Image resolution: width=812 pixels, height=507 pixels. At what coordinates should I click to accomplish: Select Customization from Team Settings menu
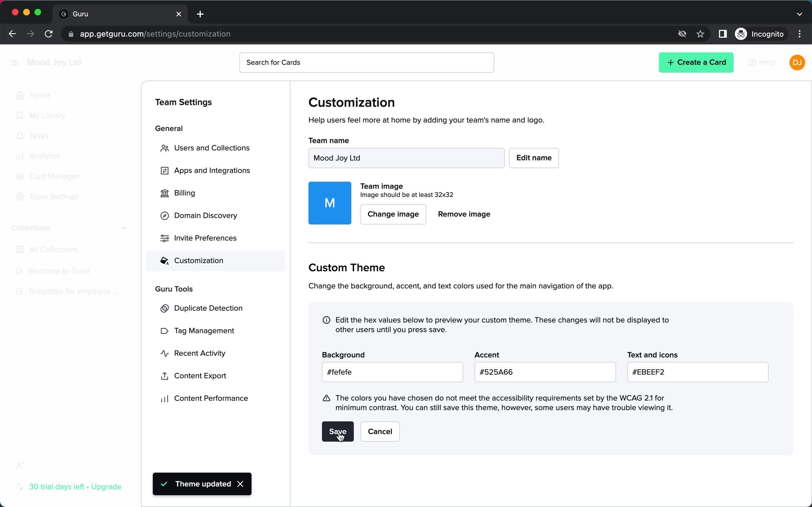(x=199, y=261)
